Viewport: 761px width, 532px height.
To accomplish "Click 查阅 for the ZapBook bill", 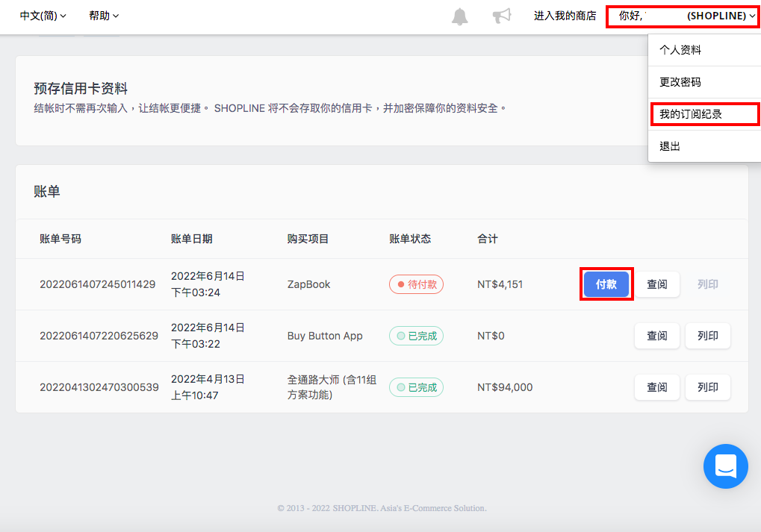I will (657, 284).
